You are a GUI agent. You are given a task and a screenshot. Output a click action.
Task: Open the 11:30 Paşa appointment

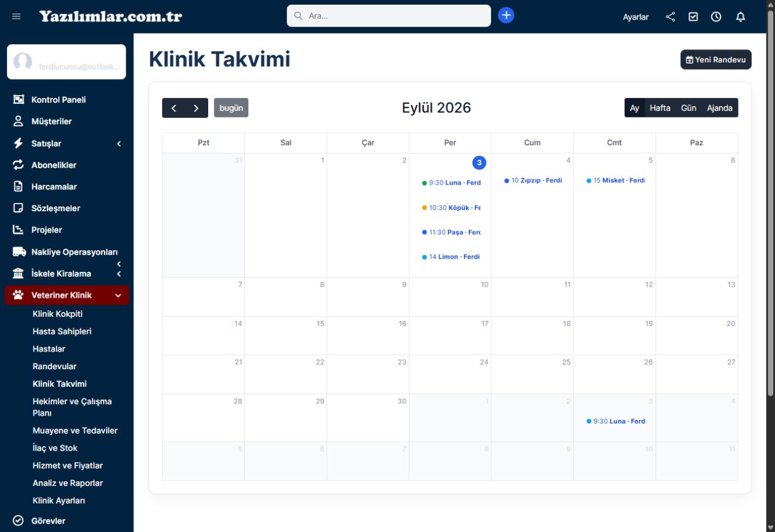451,232
